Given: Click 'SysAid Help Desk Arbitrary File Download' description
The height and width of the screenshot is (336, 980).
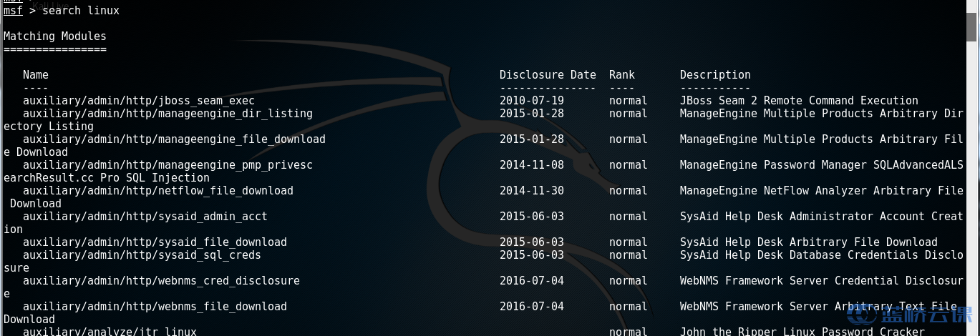Looking at the screenshot, I should pyautogui.click(x=809, y=242).
